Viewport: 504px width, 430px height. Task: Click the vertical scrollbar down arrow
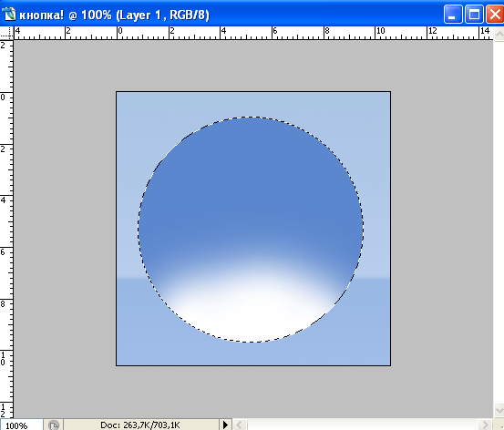point(499,411)
